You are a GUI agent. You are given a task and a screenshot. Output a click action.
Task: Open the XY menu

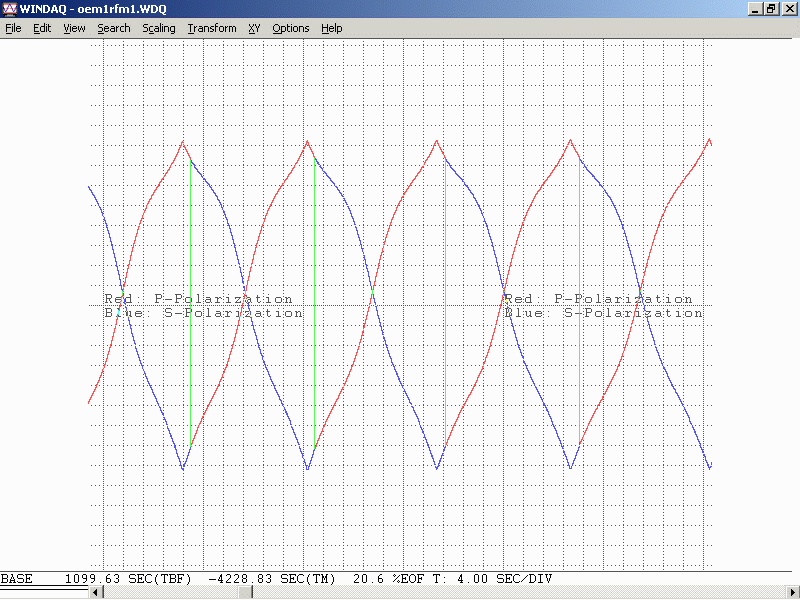click(x=254, y=28)
